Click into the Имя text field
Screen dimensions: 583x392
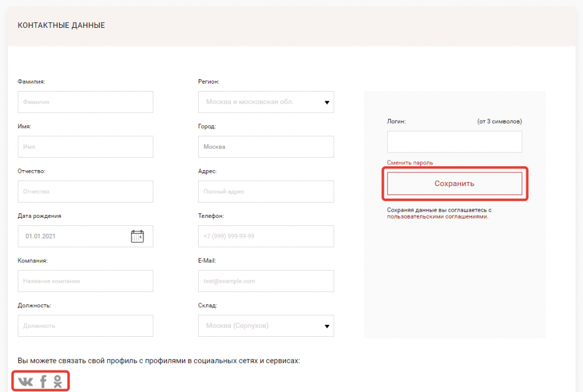tap(85, 147)
